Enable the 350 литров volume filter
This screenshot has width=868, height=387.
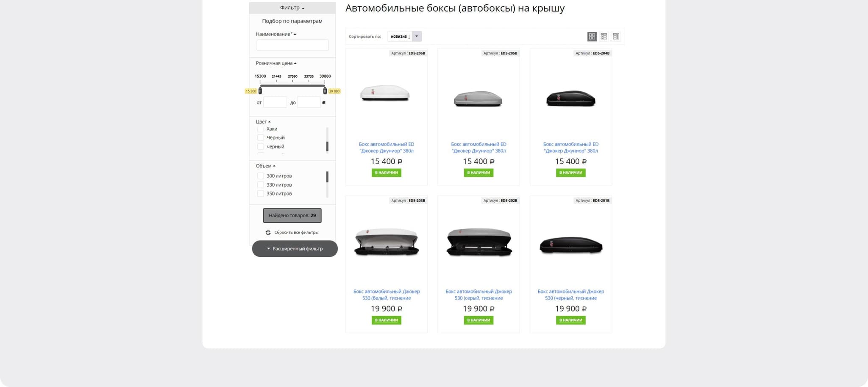pyautogui.click(x=260, y=194)
